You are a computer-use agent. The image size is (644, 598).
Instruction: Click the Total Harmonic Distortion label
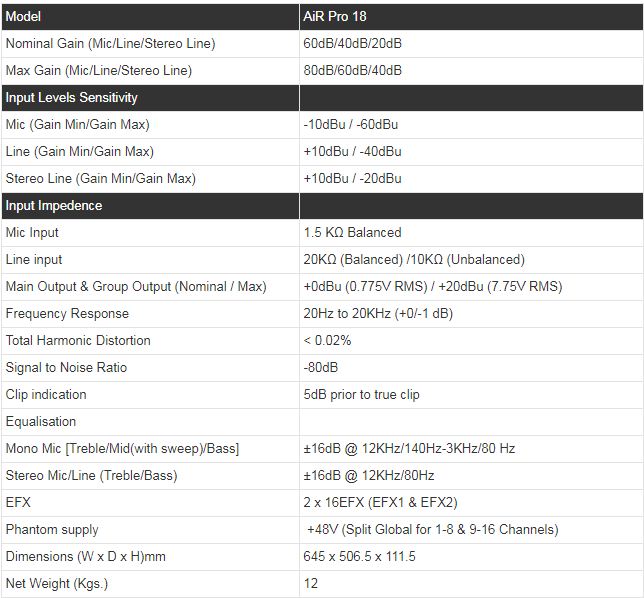(x=78, y=341)
